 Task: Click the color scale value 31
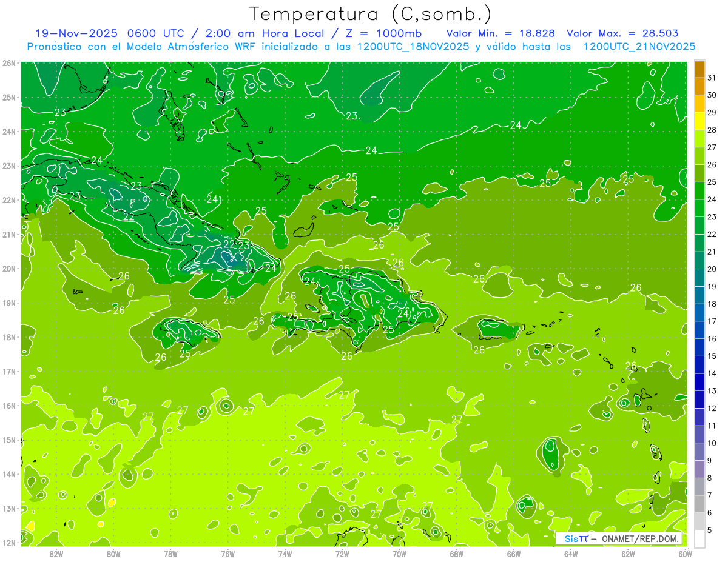712,78
